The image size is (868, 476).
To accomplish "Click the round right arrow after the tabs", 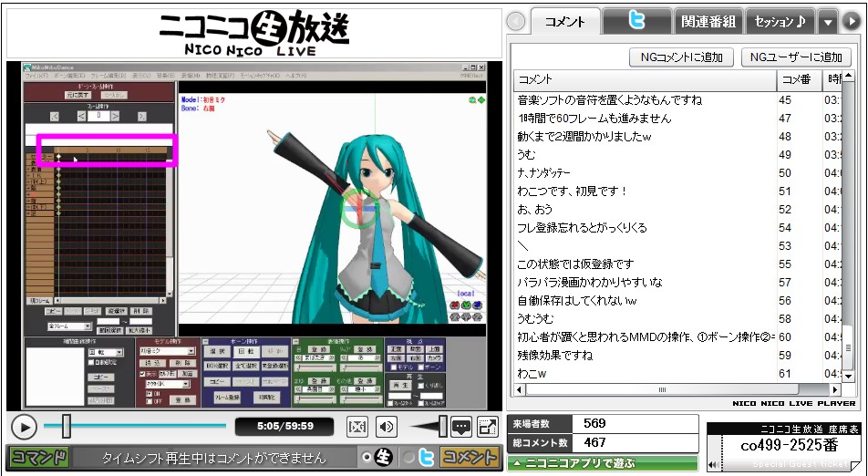I will pos(851,22).
